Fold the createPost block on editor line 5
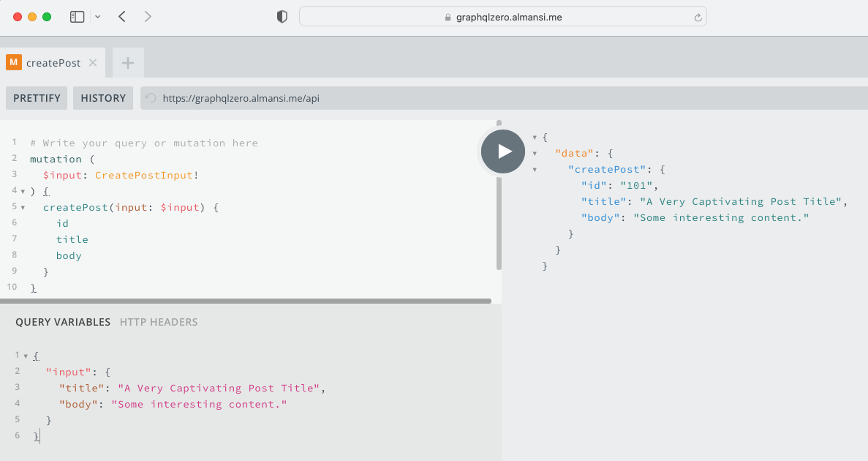 point(23,207)
